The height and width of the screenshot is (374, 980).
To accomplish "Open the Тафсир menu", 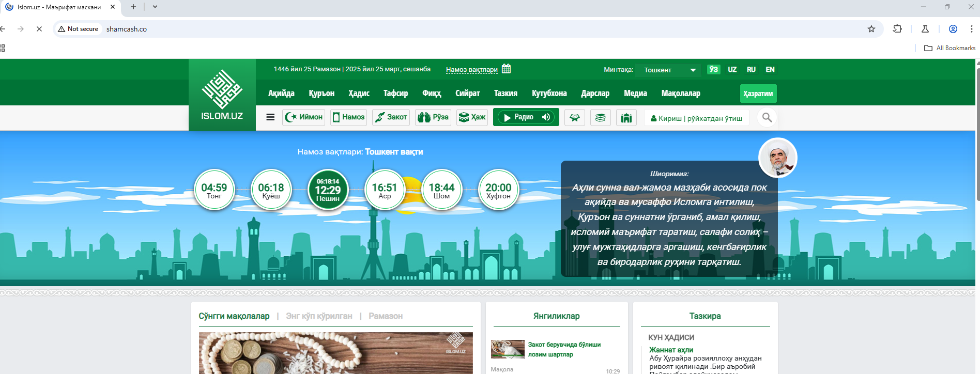I will click(395, 93).
